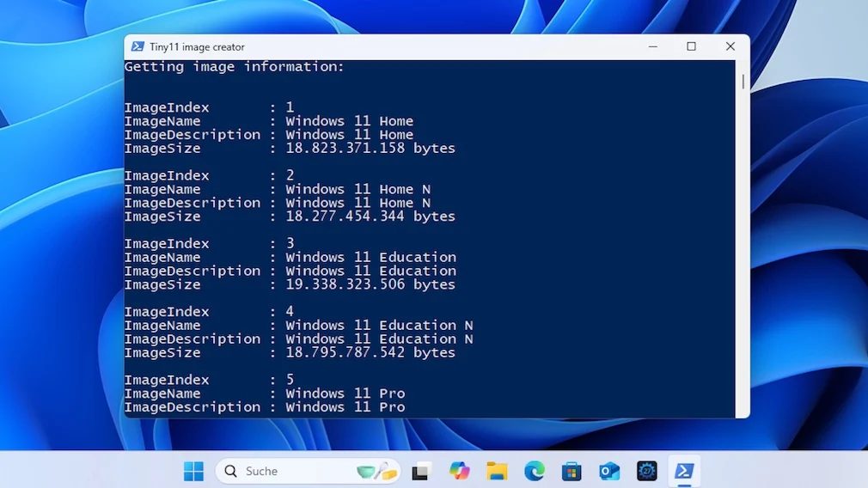Viewport: 868px width, 488px height.
Task: Click ImageIndex value 4
Action: point(290,312)
